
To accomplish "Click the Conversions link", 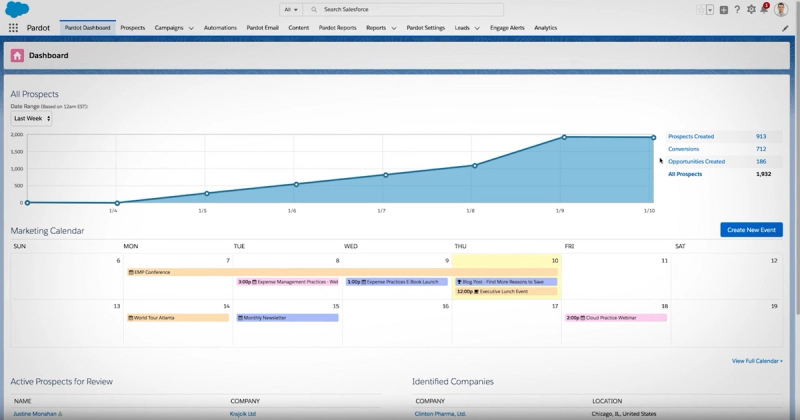I will (x=683, y=149).
